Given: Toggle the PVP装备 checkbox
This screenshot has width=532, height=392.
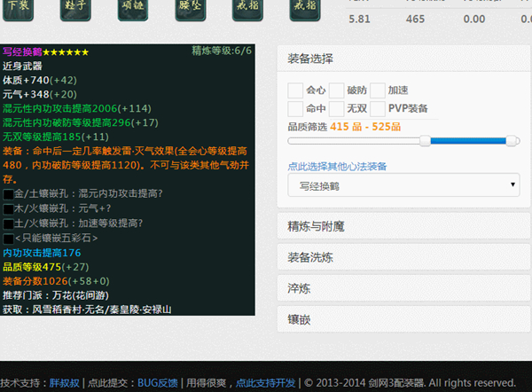Looking at the screenshot, I should point(378,108).
